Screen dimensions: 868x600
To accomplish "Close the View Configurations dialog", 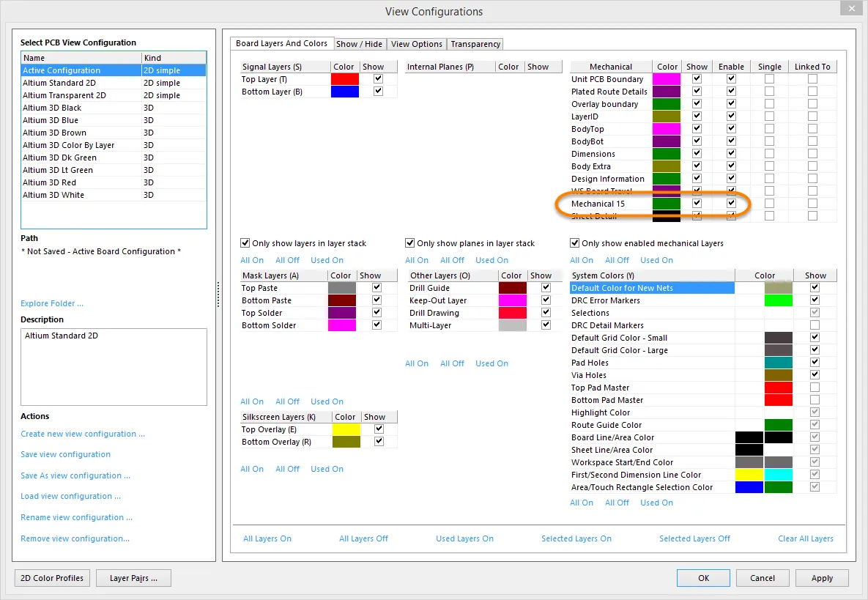I will click(x=851, y=8).
